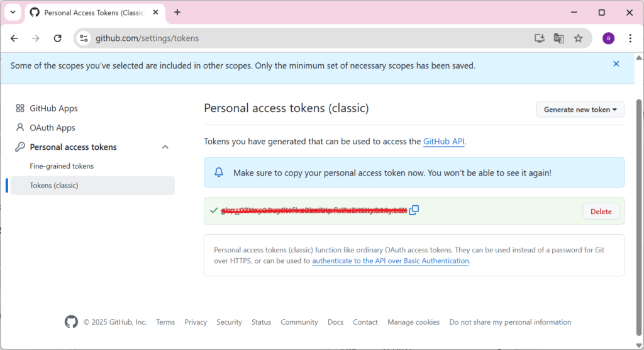Open Manage cookies in footer
644x350 pixels.
413,322
